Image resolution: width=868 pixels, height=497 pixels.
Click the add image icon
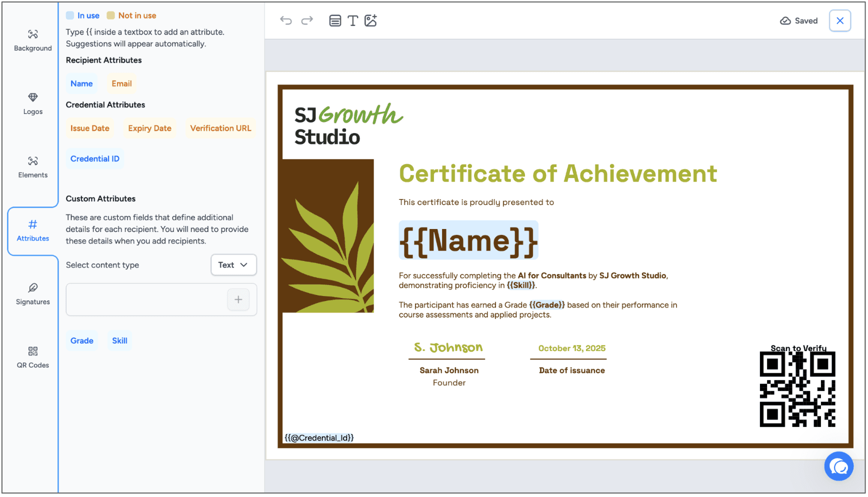coord(371,20)
